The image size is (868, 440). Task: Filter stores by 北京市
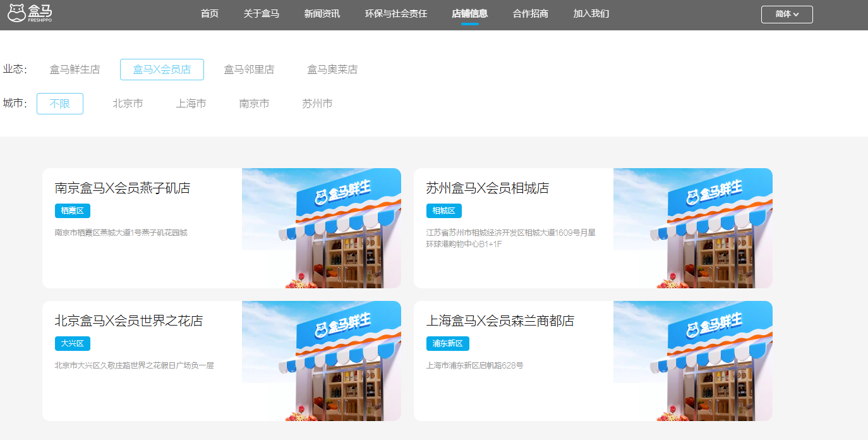point(128,104)
